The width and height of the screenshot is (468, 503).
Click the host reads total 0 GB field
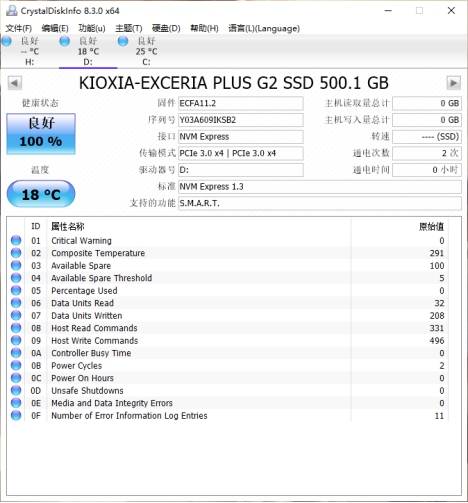(427, 103)
